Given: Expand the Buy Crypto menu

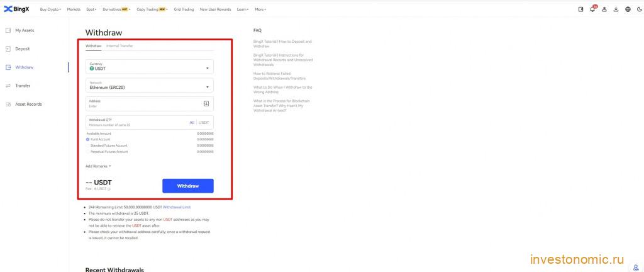Looking at the screenshot, I should [50, 9].
